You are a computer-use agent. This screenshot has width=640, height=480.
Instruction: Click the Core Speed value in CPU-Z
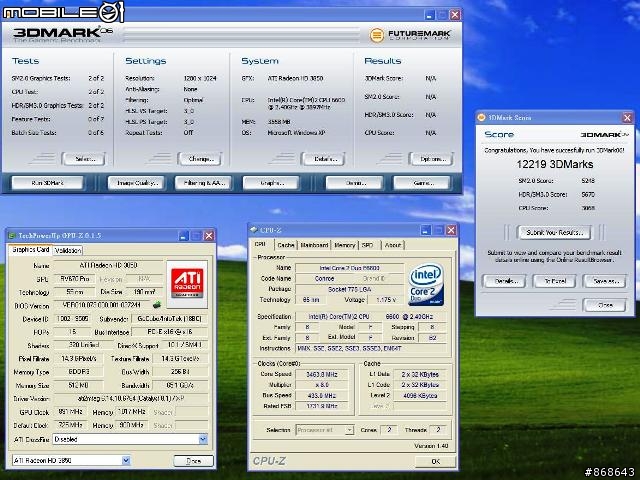(322, 374)
